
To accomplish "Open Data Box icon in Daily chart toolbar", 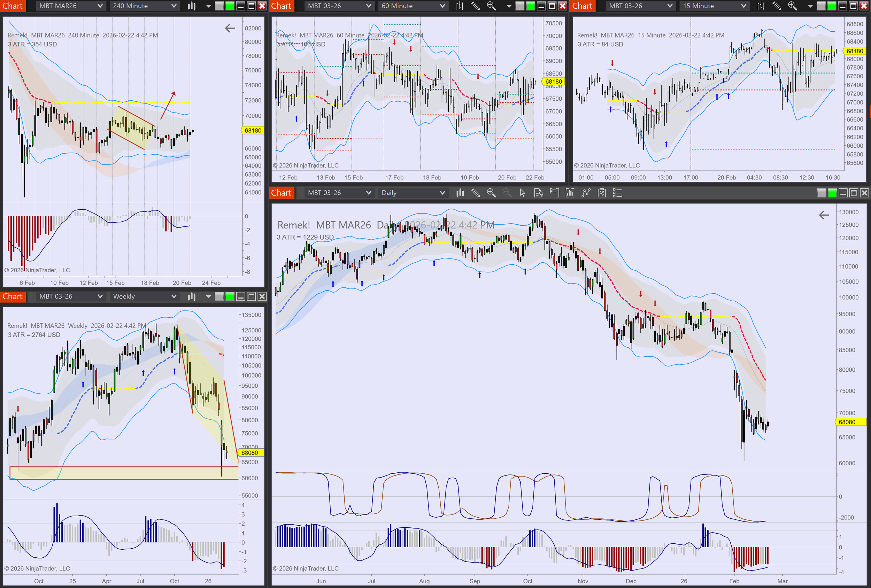I will pyautogui.click(x=539, y=193).
